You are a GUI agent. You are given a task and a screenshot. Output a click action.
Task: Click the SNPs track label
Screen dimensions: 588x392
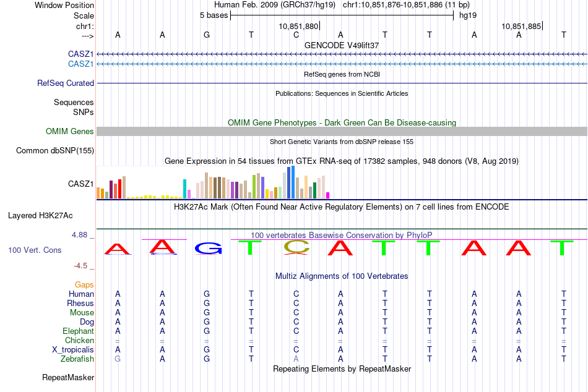pos(84,112)
